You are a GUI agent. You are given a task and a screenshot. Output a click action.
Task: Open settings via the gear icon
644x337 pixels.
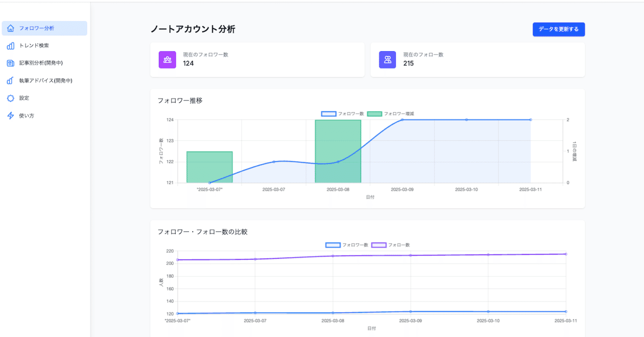tap(11, 98)
